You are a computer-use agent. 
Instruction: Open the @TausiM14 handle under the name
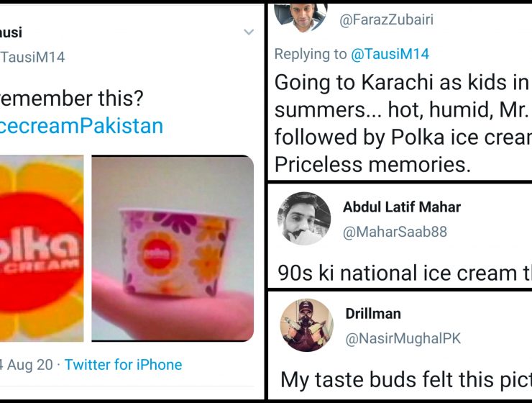tap(32, 57)
